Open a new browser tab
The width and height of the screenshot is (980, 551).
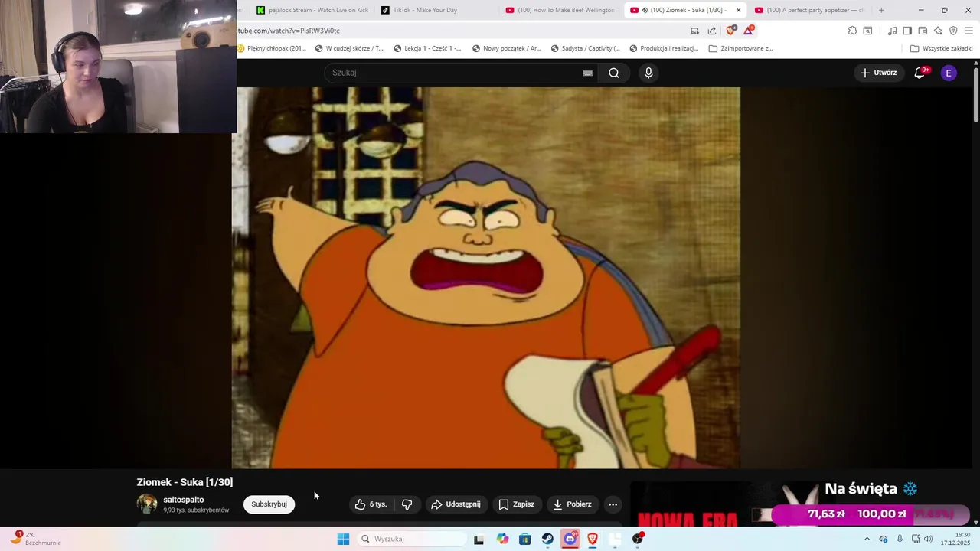point(881,10)
